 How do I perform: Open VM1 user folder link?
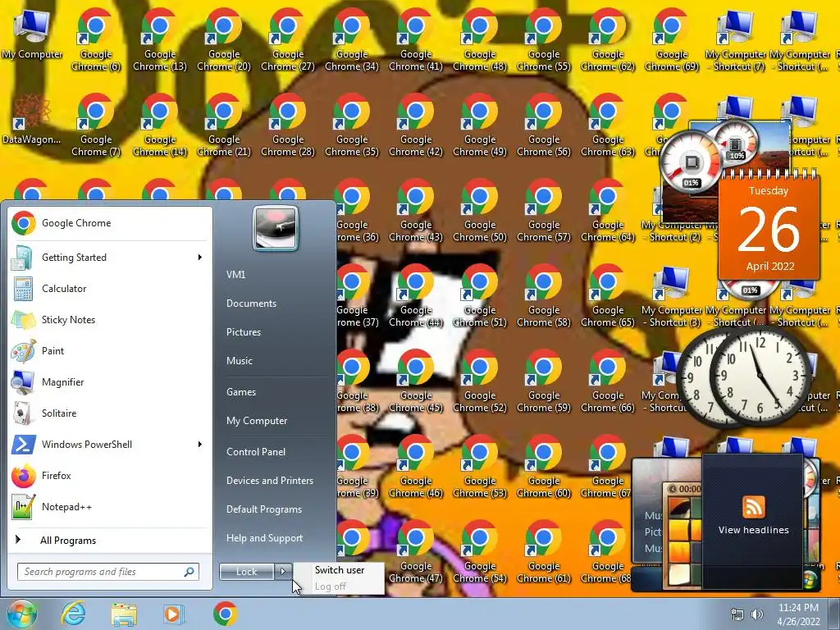pyautogui.click(x=235, y=275)
